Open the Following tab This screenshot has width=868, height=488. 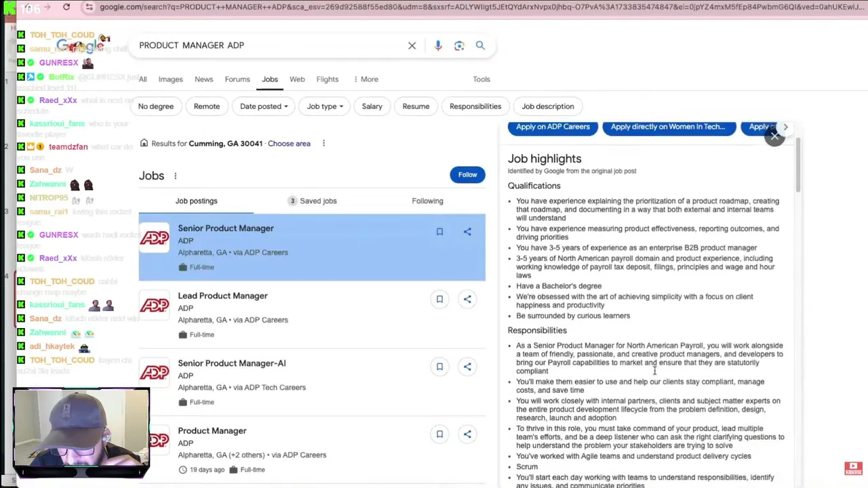click(x=427, y=201)
